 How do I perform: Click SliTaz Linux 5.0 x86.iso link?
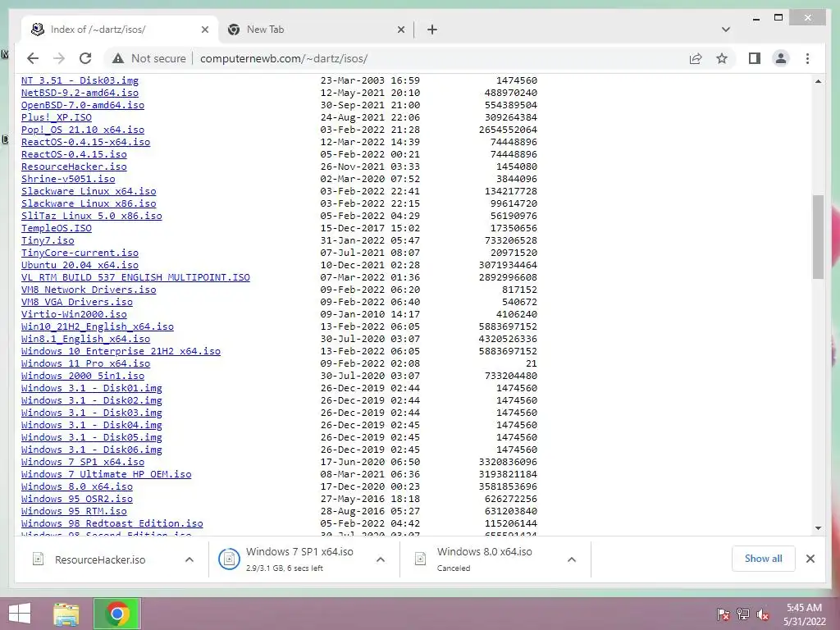tap(92, 216)
